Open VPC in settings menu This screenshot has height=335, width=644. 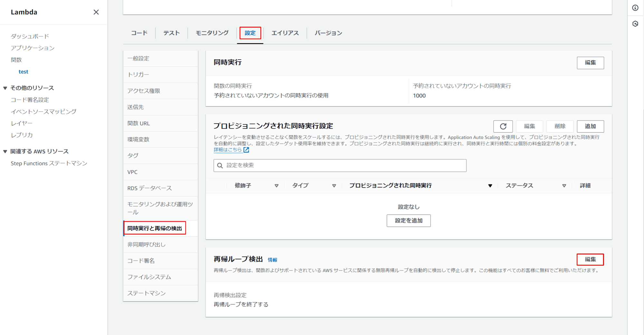pos(160,172)
